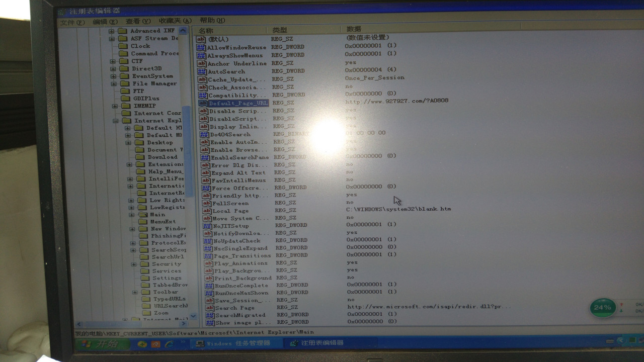The image size is (644, 362).
Task: Click the DWORD icon beside NoUpdateCheck
Action: pyautogui.click(x=207, y=241)
